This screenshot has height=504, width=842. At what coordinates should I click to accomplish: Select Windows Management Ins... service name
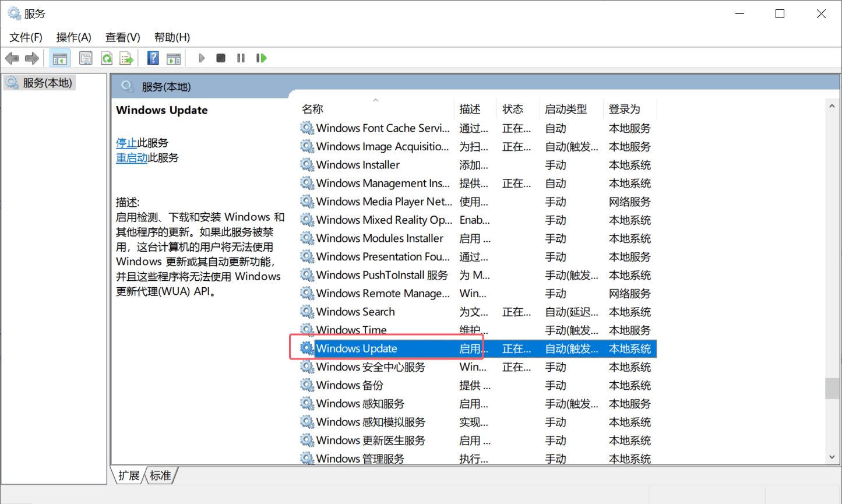point(383,184)
